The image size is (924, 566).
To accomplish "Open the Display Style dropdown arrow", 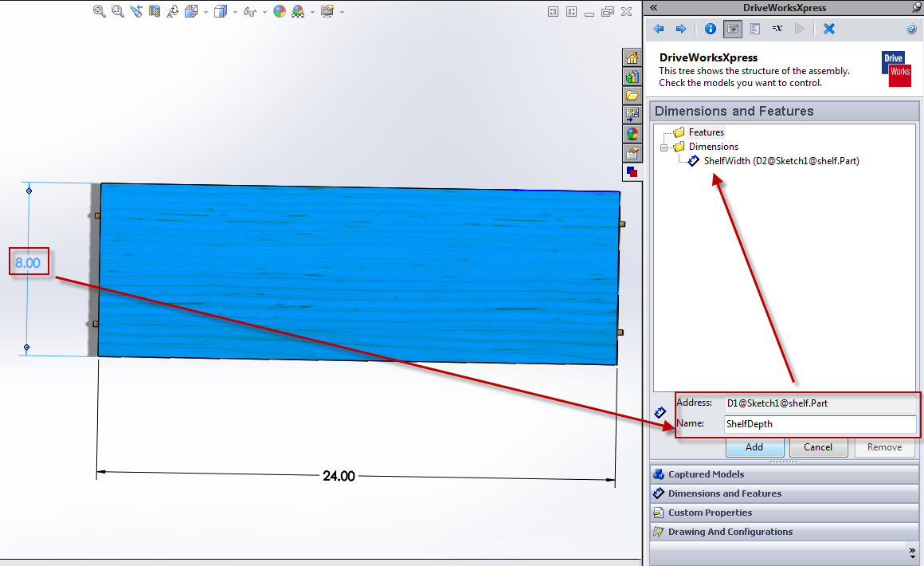I will tap(235, 13).
